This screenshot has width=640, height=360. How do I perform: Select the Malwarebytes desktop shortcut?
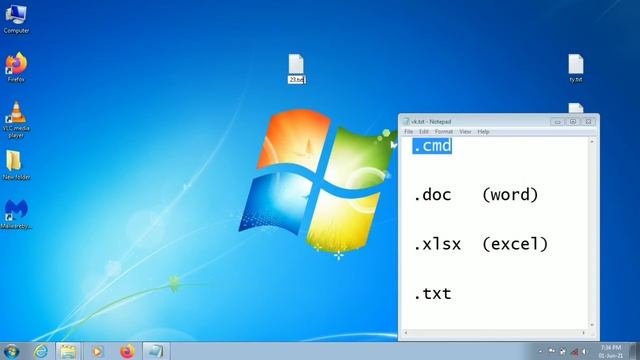16,214
